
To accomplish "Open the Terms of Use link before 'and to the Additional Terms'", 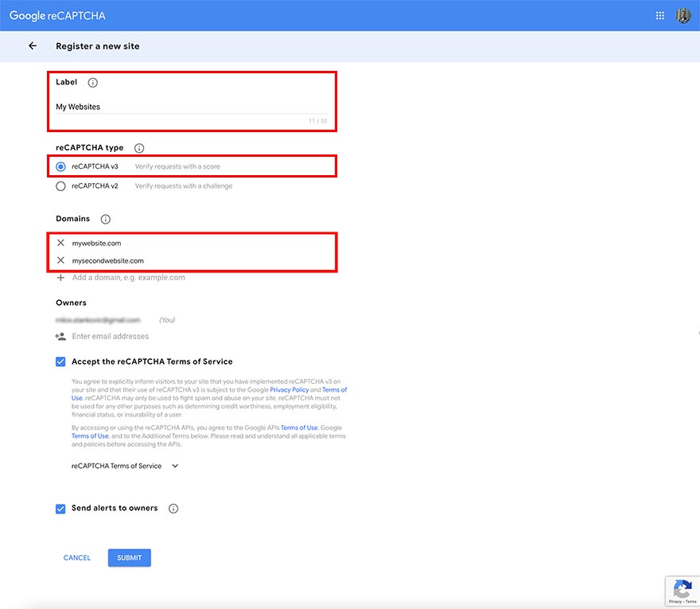I will [90, 435].
